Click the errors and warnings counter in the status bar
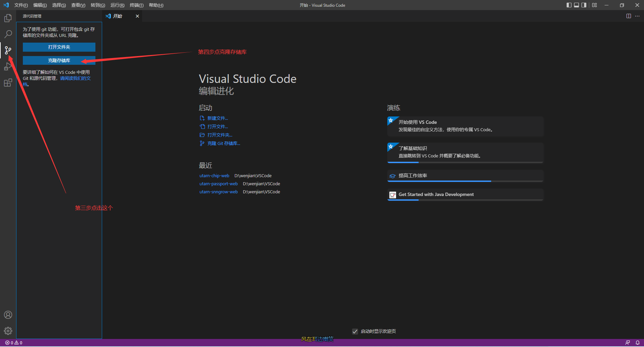This screenshot has width=644, height=347. click(14, 342)
